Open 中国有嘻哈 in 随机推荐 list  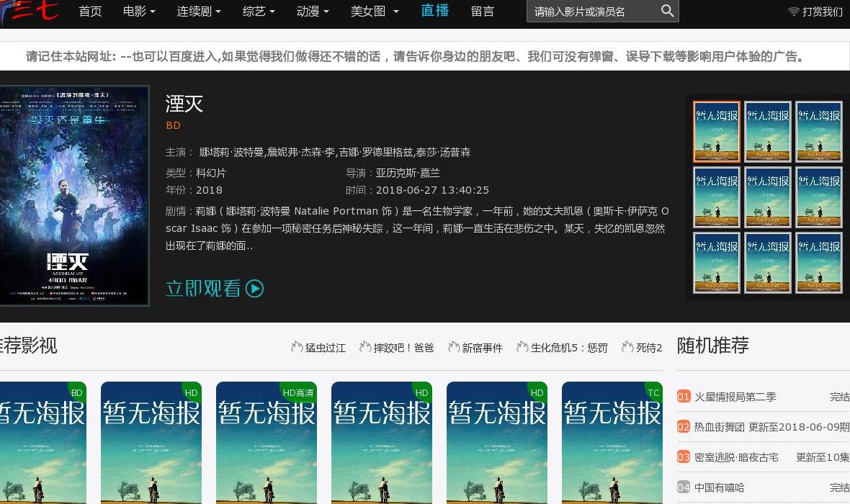click(720, 487)
